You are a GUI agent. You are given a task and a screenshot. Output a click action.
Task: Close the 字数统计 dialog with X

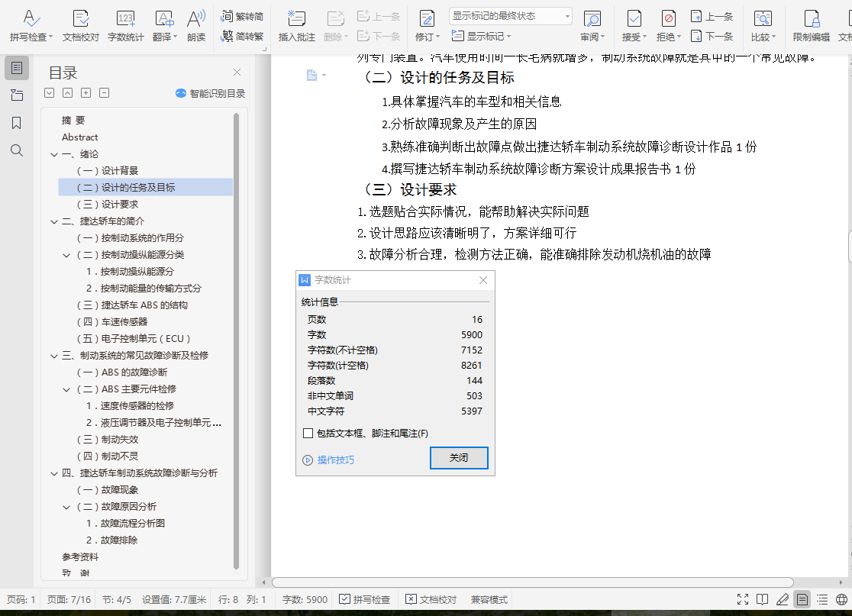point(483,280)
